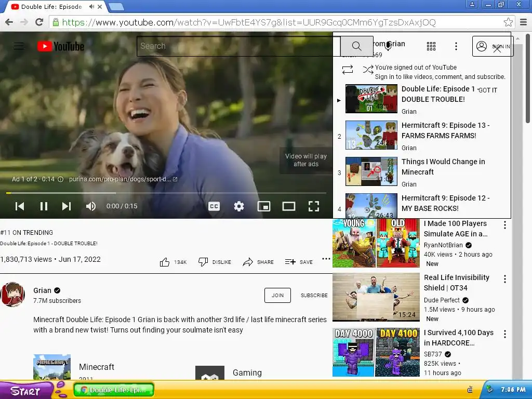Click the SIGN IN button
The height and width of the screenshot is (399, 532).
(493, 46)
